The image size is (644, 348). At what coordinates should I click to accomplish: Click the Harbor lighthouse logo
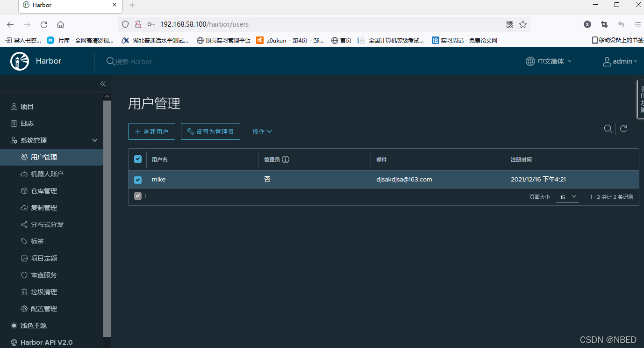point(19,61)
